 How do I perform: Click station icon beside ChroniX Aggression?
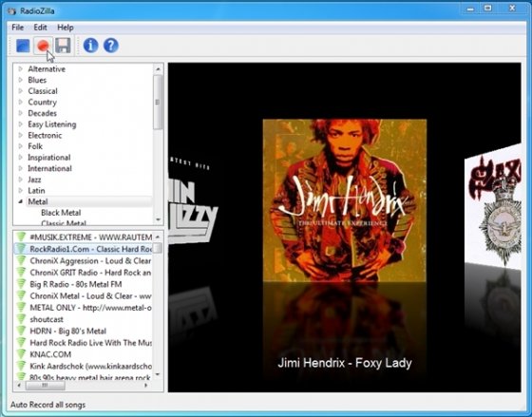pos(21,260)
